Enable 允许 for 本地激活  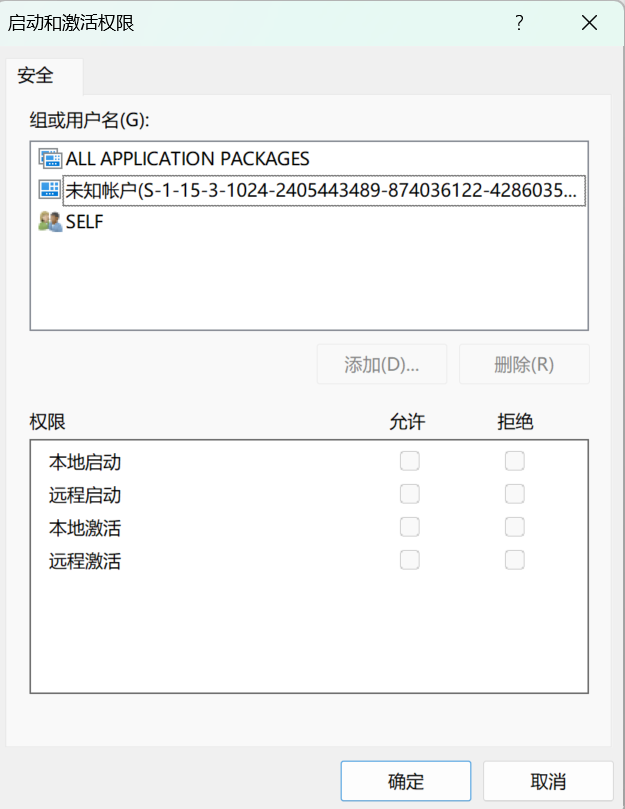(x=409, y=526)
